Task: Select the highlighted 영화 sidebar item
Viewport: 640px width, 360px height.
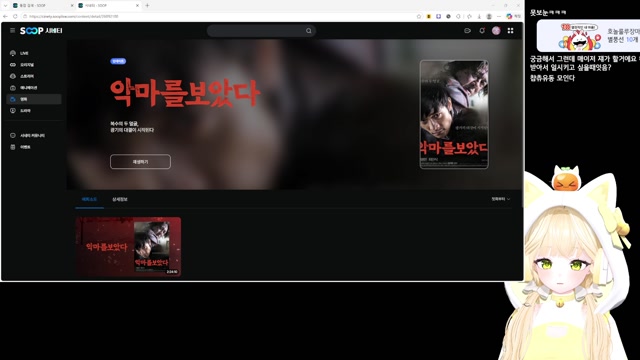Action: [34, 99]
